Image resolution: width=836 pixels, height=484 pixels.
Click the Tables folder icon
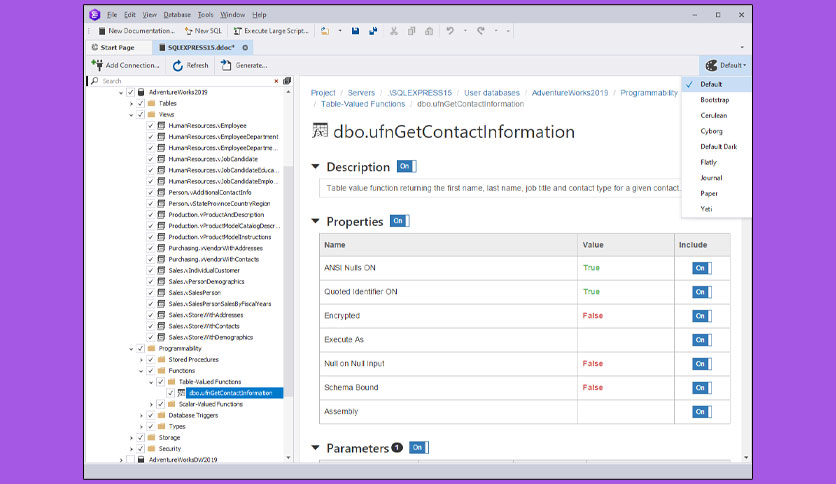click(151, 103)
